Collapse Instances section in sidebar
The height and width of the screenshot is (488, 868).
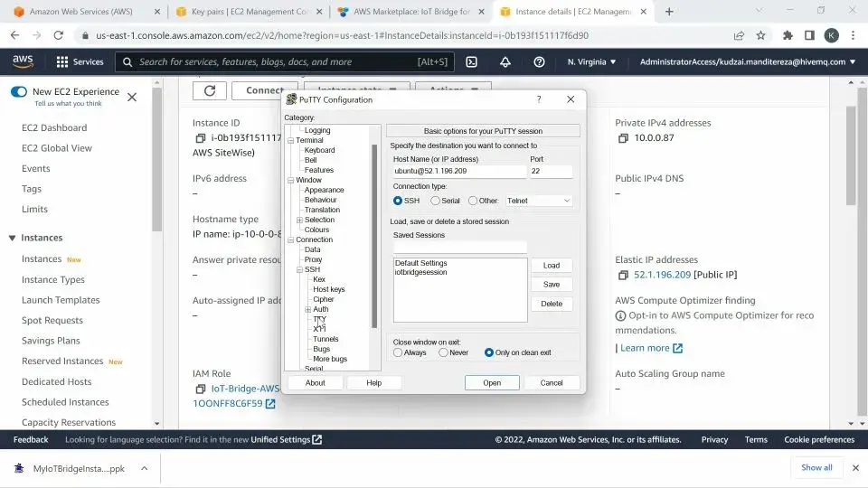coord(12,238)
